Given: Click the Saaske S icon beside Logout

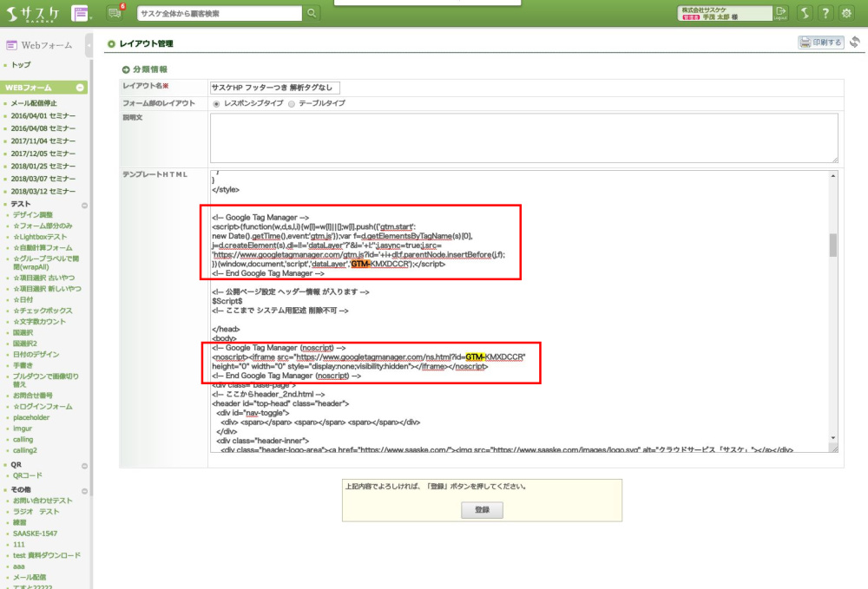Looking at the screenshot, I should 805,13.
